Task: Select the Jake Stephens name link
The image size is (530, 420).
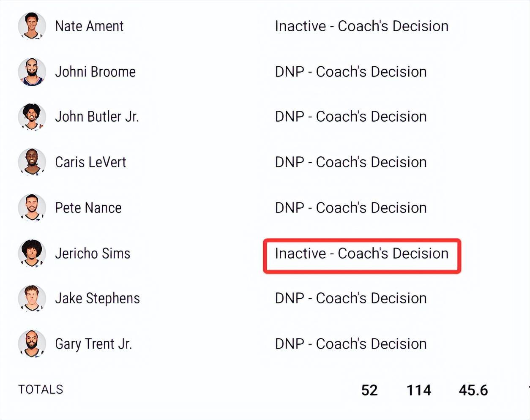Action: (97, 298)
